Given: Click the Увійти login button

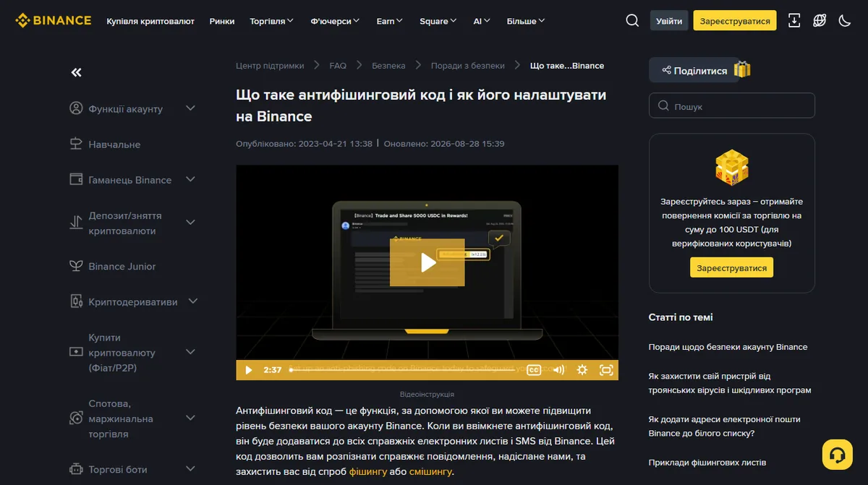Looking at the screenshot, I should click(669, 20).
